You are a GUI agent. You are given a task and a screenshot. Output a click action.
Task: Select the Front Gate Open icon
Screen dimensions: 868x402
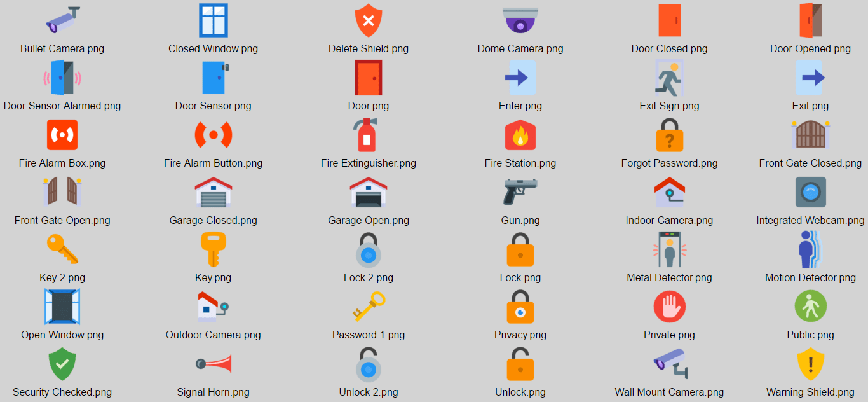coord(62,192)
